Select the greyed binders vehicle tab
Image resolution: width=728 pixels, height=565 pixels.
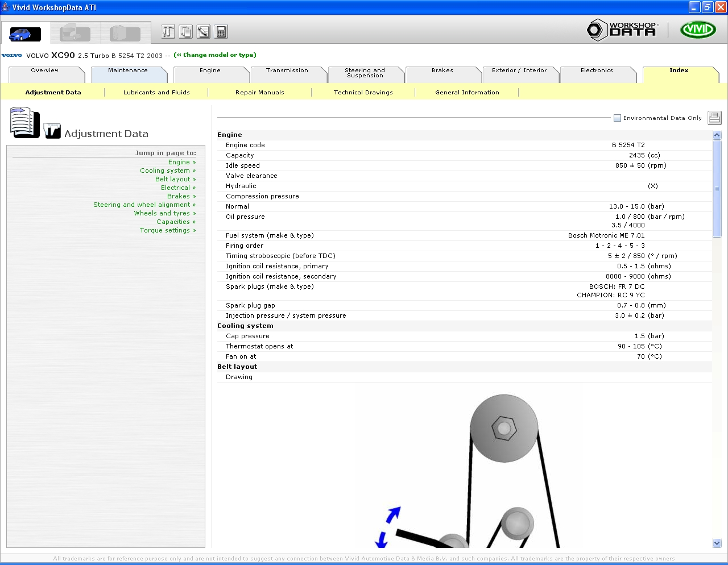pyautogui.click(x=126, y=33)
